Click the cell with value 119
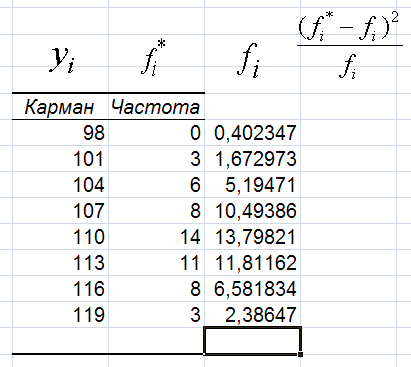Image resolution: width=411 pixels, height=367 pixels. [x=60, y=315]
